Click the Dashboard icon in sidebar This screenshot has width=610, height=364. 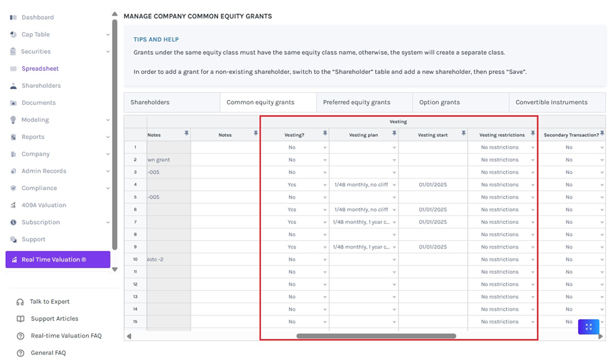coord(14,18)
